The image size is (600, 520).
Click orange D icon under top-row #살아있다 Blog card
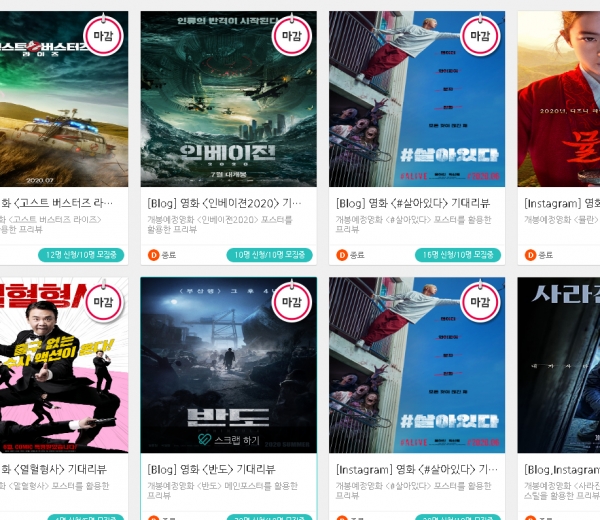point(342,255)
